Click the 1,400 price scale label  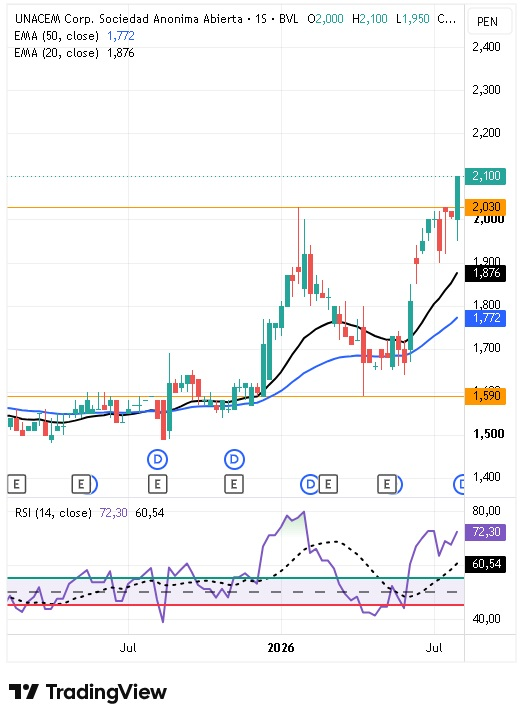pyautogui.click(x=486, y=477)
